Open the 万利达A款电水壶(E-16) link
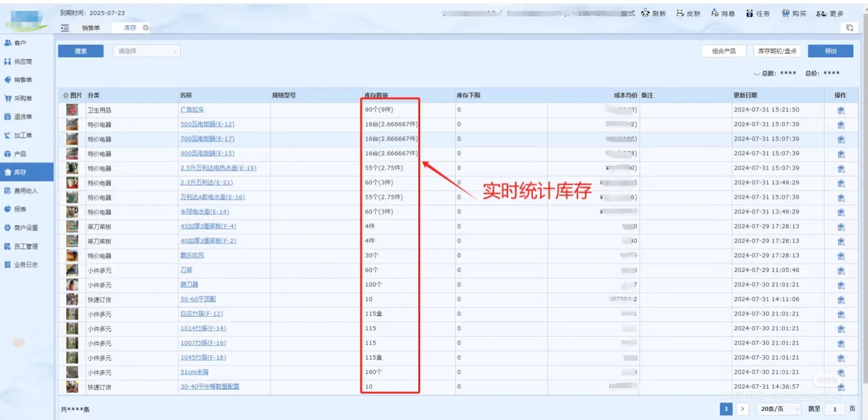The width and height of the screenshot is (868, 420). (213, 197)
